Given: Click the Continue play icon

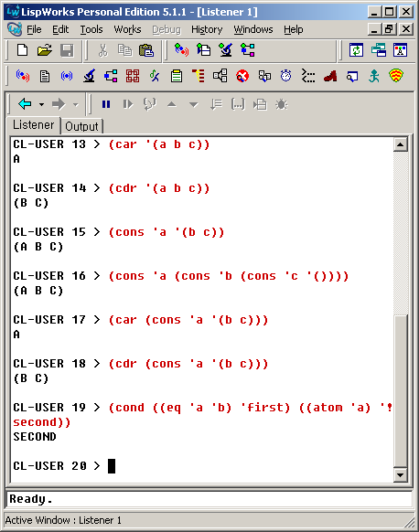Looking at the screenshot, I should click(x=128, y=104).
